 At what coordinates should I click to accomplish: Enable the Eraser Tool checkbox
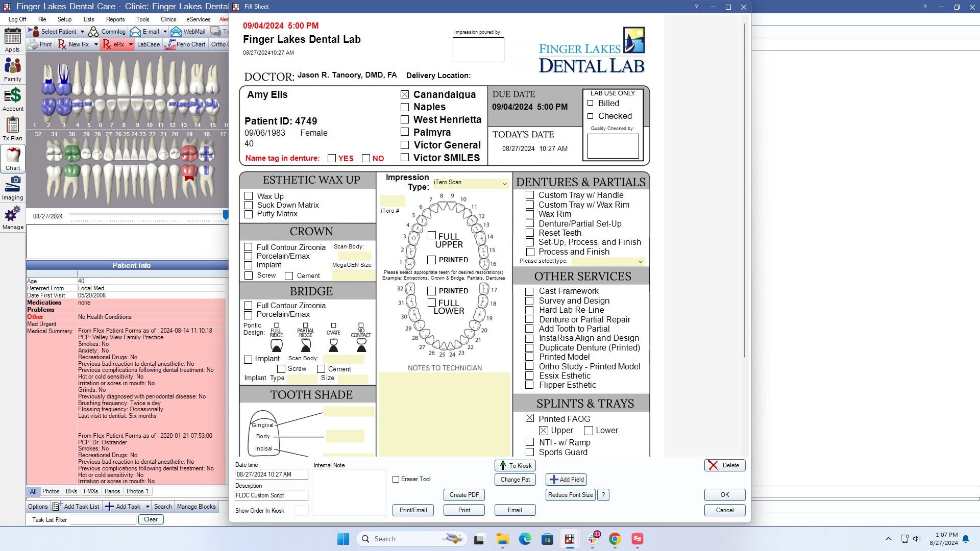point(396,479)
